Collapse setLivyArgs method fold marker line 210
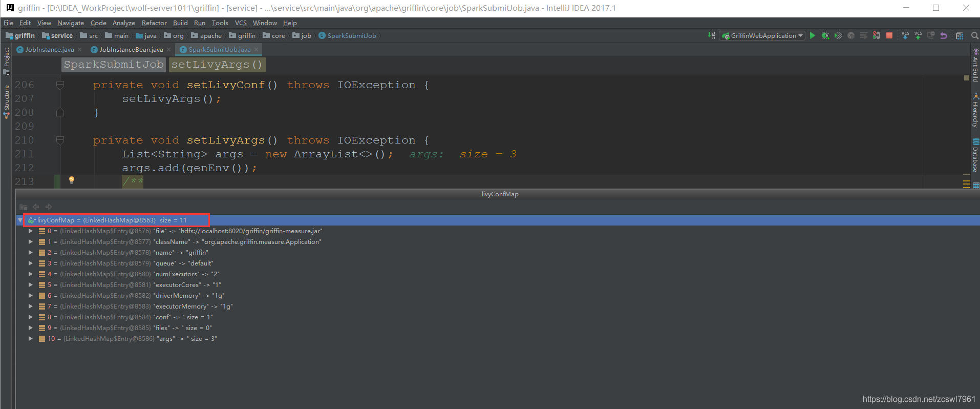The image size is (980, 409). 60,140
